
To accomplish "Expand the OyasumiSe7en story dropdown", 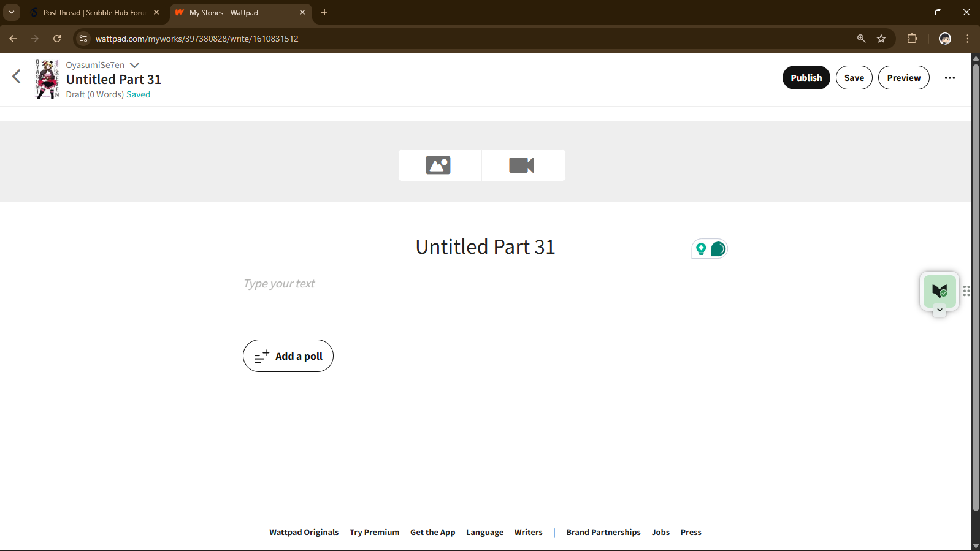I will (134, 65).
